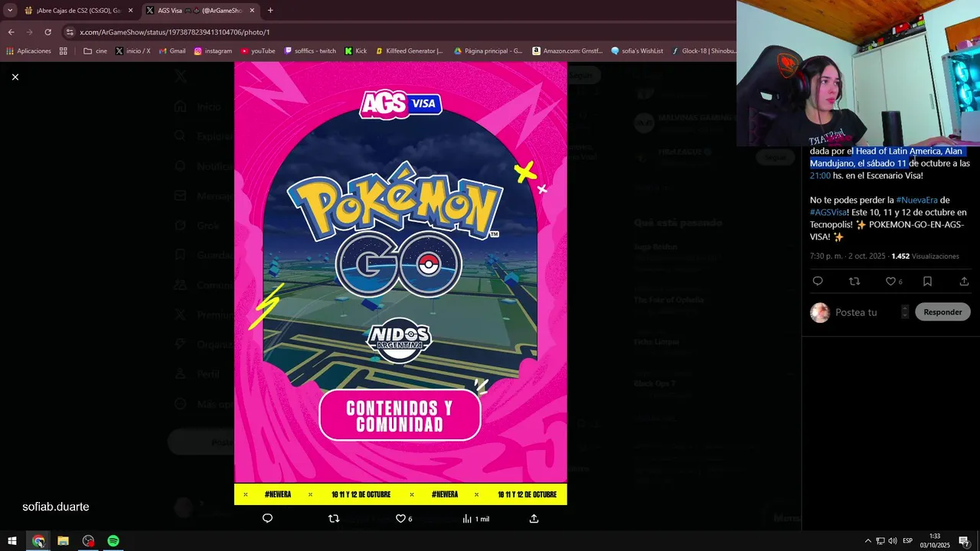Open the Glock-18 | Shinobu bookmark
The image size is (980, 551).
[x=703, y=51]
